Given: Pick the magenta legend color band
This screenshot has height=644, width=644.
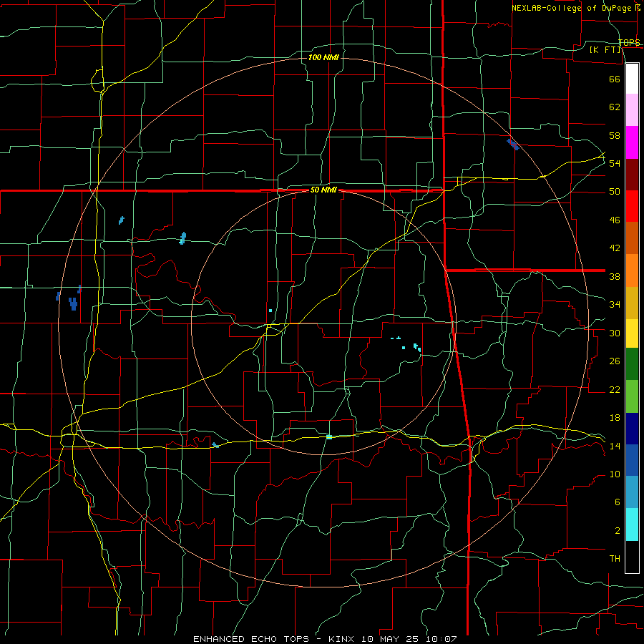Looking at the screenshot, I should pos(632,142).
